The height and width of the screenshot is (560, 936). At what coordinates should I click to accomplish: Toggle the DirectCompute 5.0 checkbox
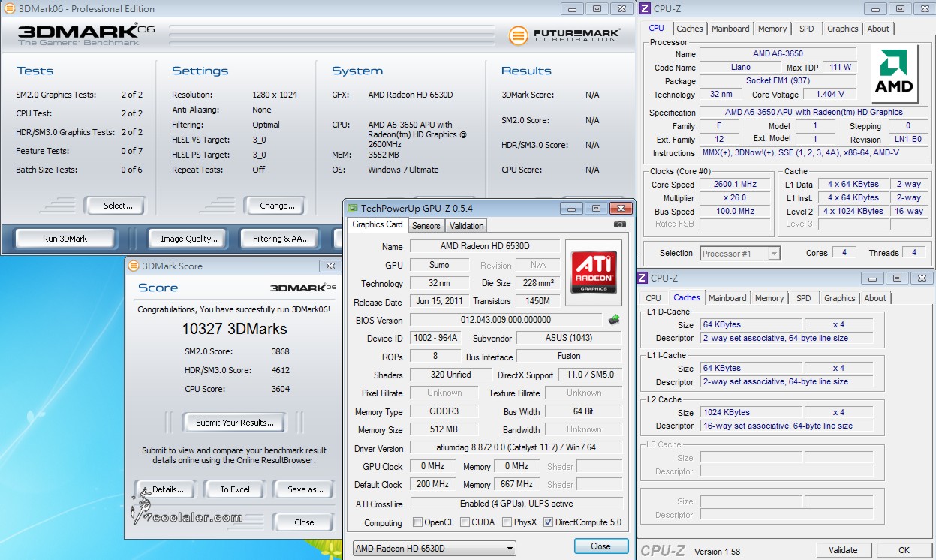tap(548, 522)
